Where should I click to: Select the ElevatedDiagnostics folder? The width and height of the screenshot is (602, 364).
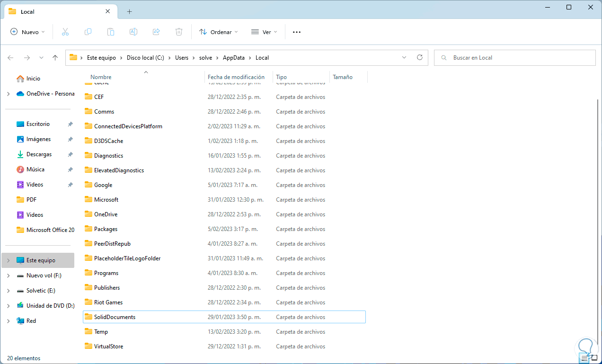coord(224,170)
